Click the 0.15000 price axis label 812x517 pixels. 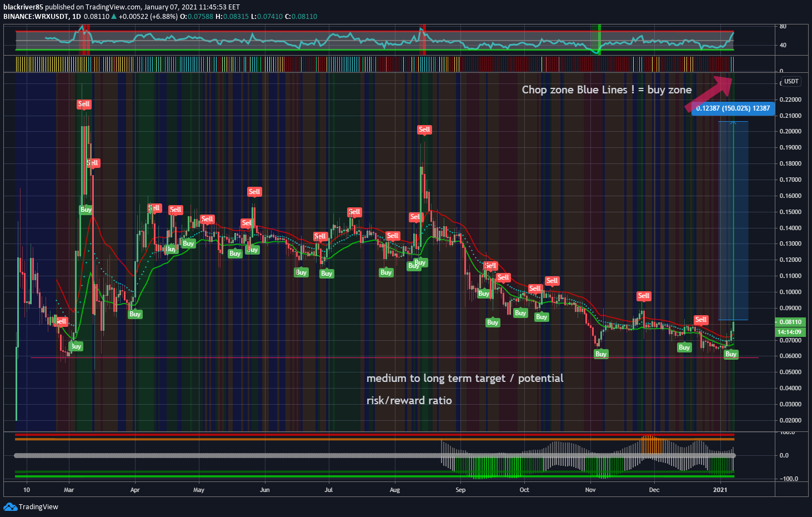(x=790, y=212)
